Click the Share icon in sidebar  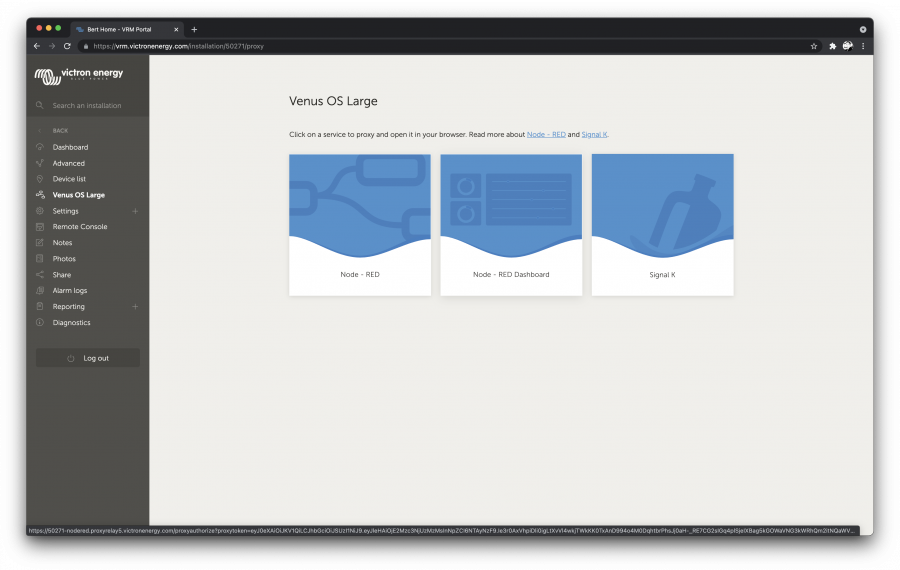point(40,275)
